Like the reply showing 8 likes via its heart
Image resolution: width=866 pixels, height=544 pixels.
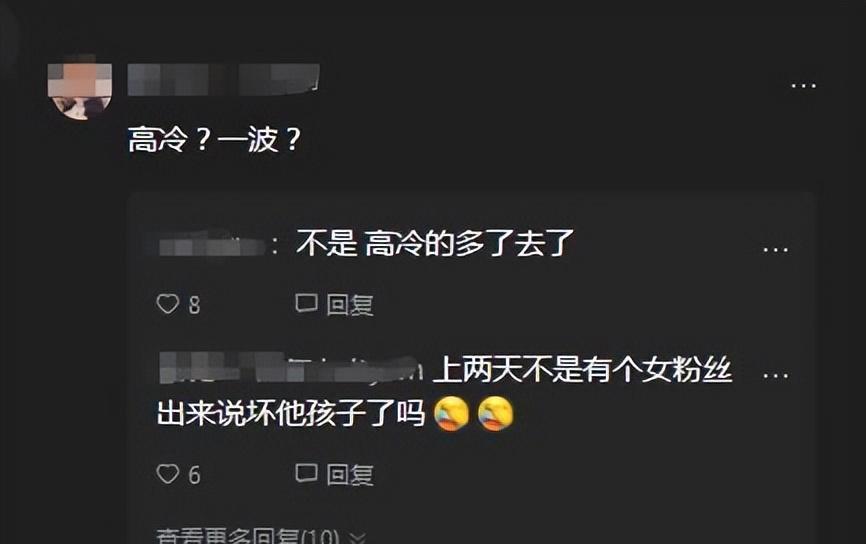coord(168,304)
